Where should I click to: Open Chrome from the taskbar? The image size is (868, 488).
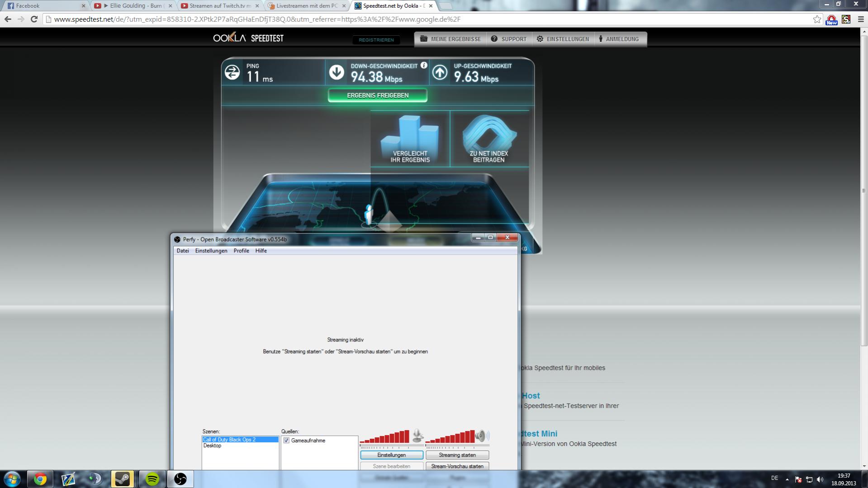point(40,479)
